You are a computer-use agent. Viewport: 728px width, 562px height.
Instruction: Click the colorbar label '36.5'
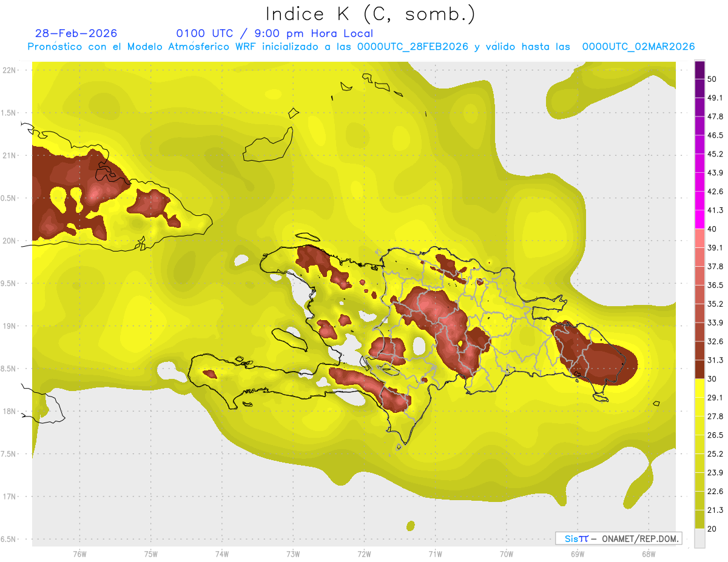coord(715,285)
